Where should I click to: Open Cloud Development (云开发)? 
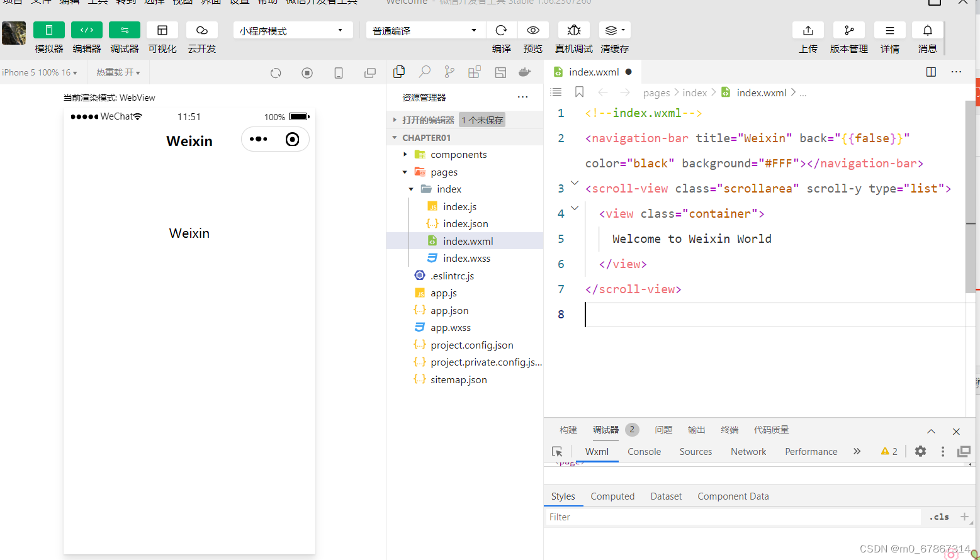pyautogui.click(x=201, y=30)
